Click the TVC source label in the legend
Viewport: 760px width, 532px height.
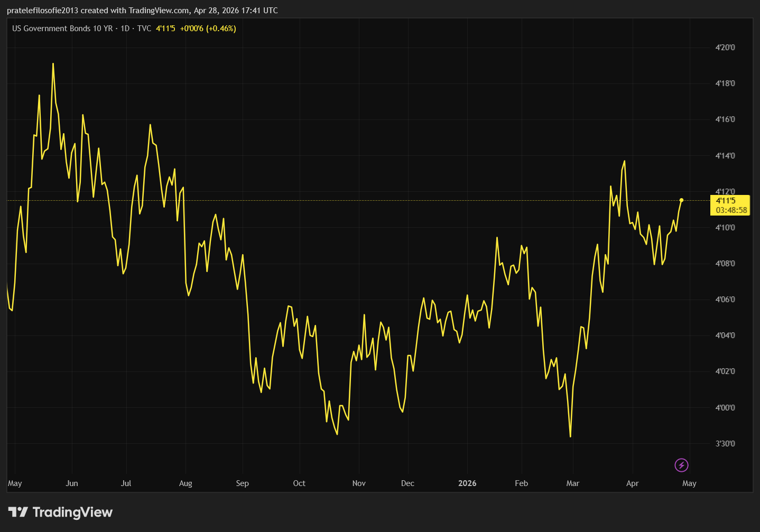click(x=144, y=29)
